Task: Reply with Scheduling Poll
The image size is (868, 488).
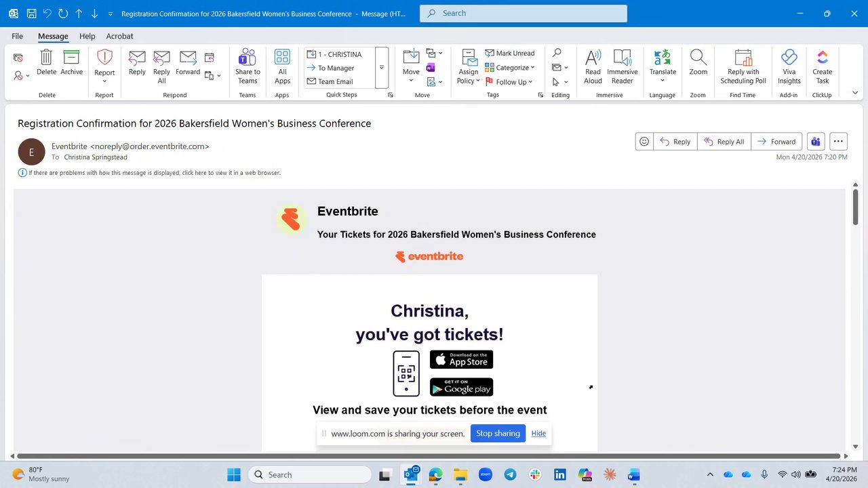Action: pyautogui.click(x=743, y=66)
